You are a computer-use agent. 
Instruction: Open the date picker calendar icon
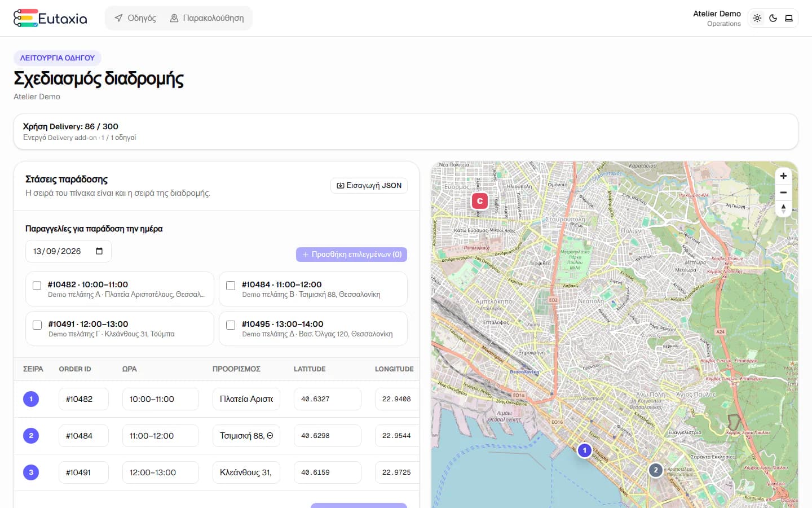[x=99, y=251]
